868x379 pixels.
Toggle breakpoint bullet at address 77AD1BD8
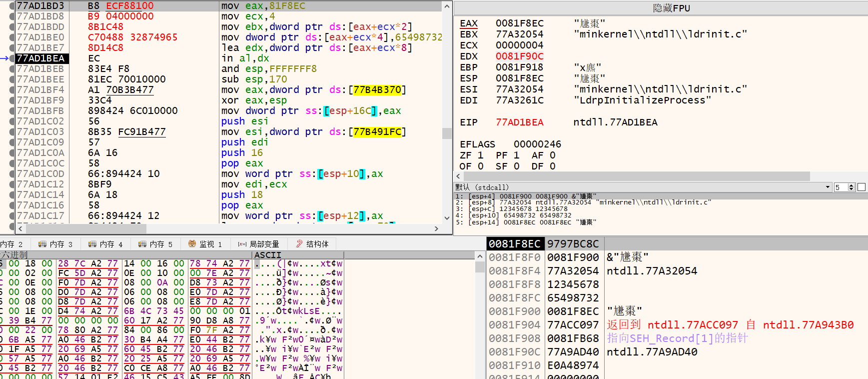click(12, 16)
